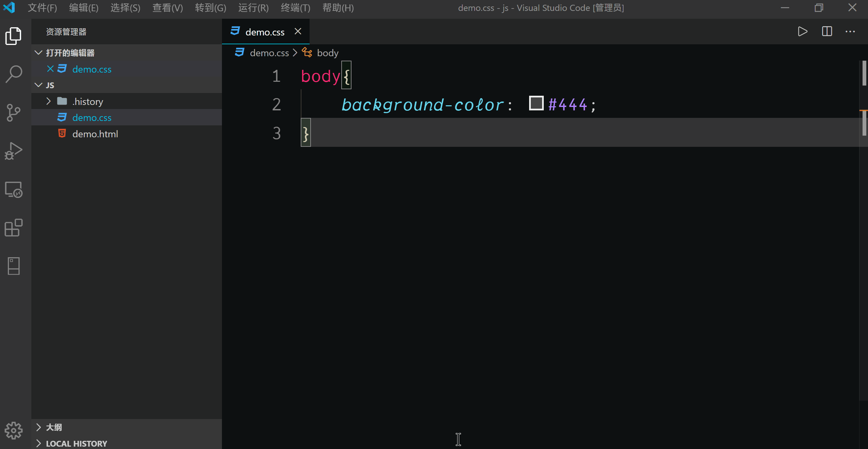Open the Explorer view in activity bar
Viewport: 868px width, 449px height.
(14, 36)
